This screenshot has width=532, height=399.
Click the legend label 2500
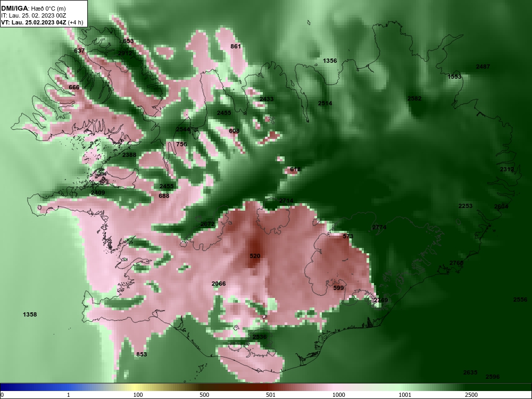click(x=471, y=395)
